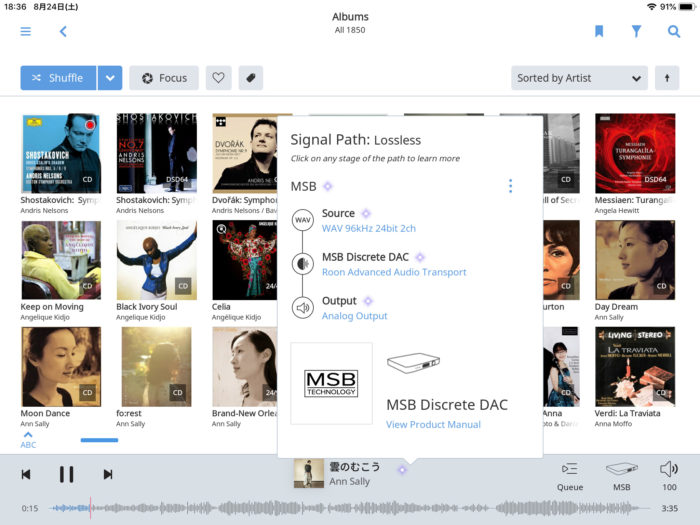The height and width of the screenshot is (525, 700).
Task: Open the Focus filter button
Action: [164, 78]
